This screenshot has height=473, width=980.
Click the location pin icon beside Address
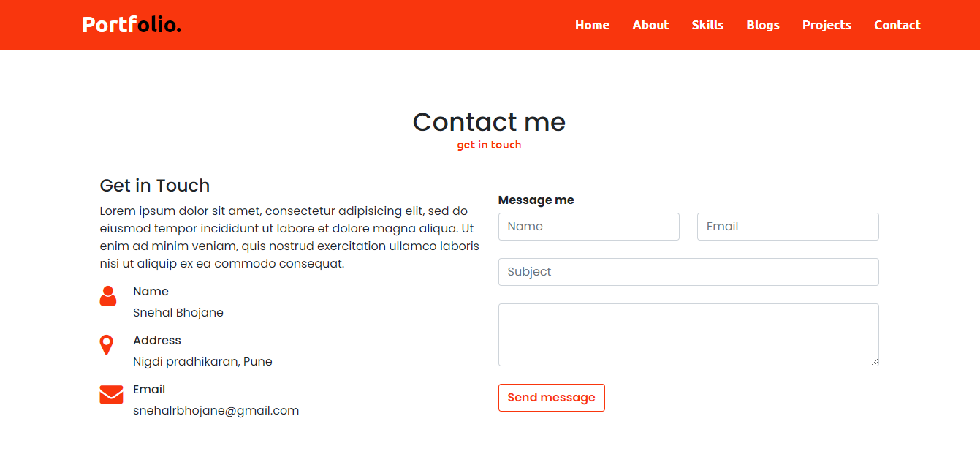[107, 345]
